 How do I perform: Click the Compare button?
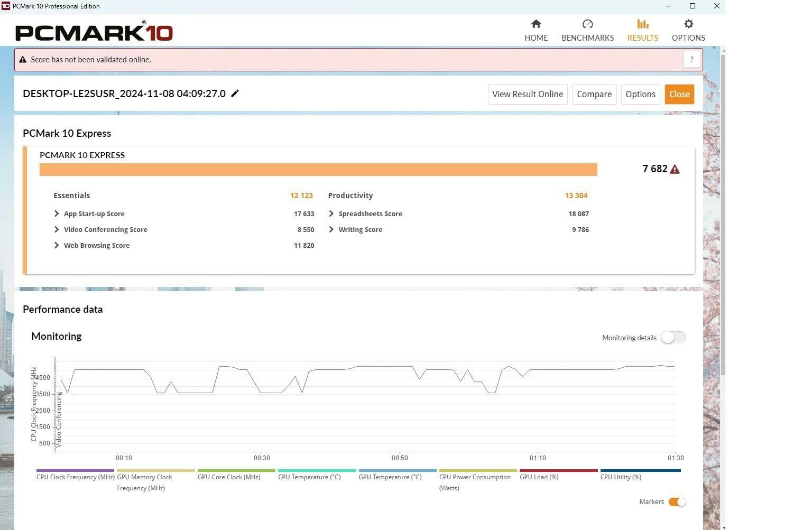click(594, 94)
